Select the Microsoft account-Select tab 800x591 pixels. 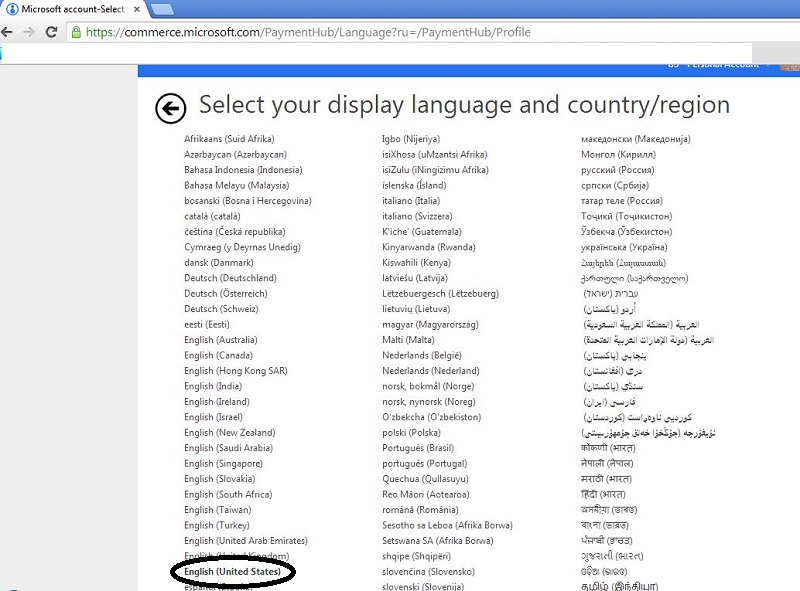(71, 9)
